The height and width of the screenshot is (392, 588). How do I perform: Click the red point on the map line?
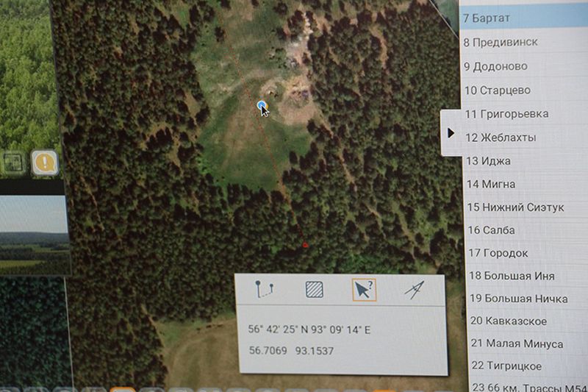(305, 245)
